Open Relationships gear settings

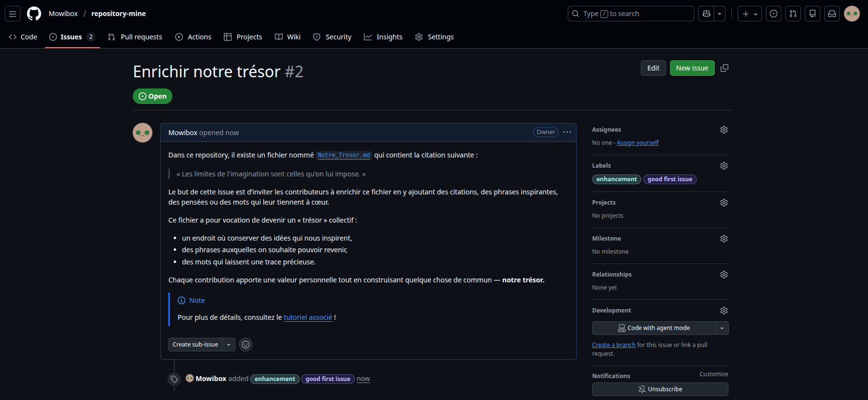(724, 275)
